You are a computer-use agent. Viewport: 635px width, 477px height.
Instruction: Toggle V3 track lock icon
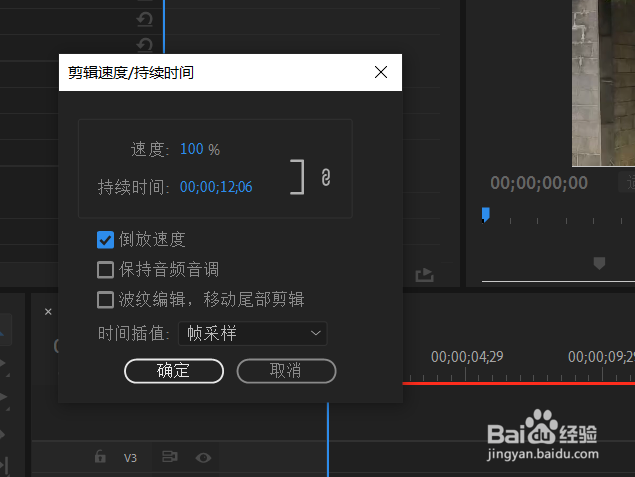point(100,456)
